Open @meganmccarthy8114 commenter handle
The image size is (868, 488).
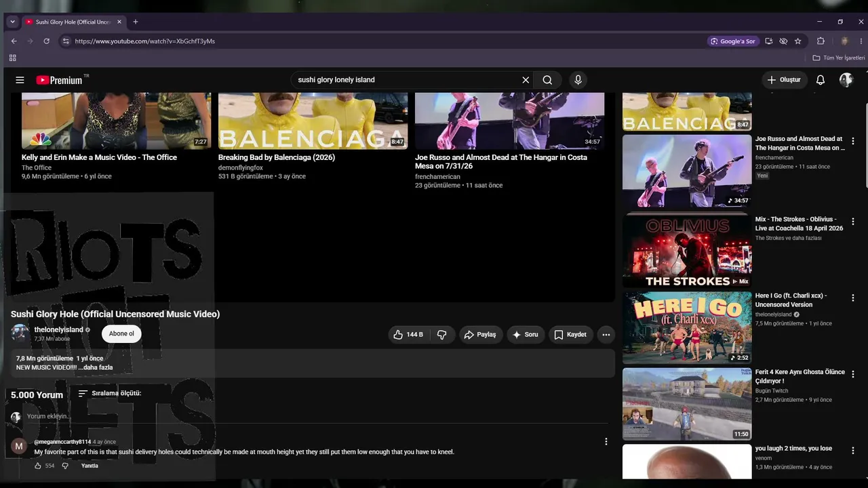click(62, 442)
